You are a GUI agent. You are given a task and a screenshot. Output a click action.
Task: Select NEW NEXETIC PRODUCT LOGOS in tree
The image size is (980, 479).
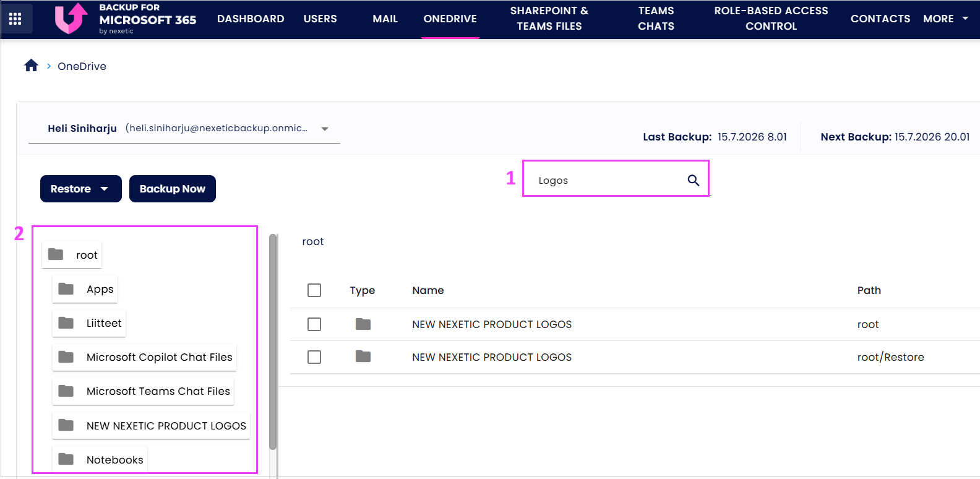166,426
